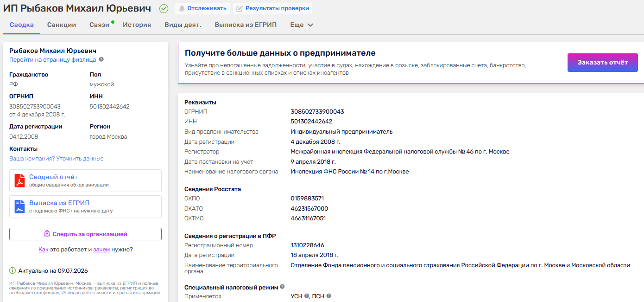The height and width of the screenshot is (302, 644).
Task: Click the value Индивидуальный предприниматель
Action: pos(341,132)
